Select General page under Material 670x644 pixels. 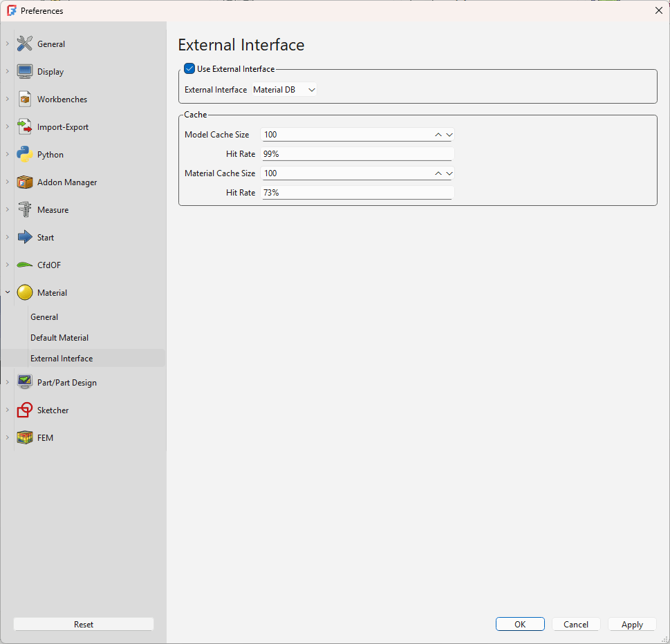tap(44, 317)
